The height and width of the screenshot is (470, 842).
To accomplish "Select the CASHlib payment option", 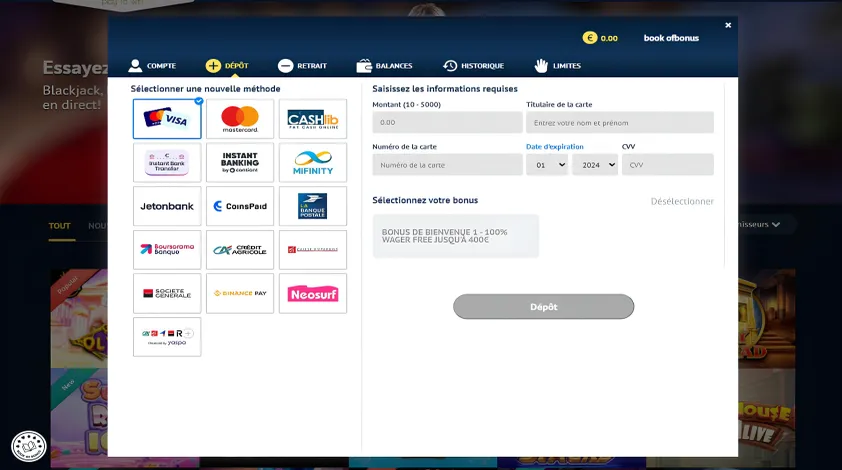I will coord(313,119).
